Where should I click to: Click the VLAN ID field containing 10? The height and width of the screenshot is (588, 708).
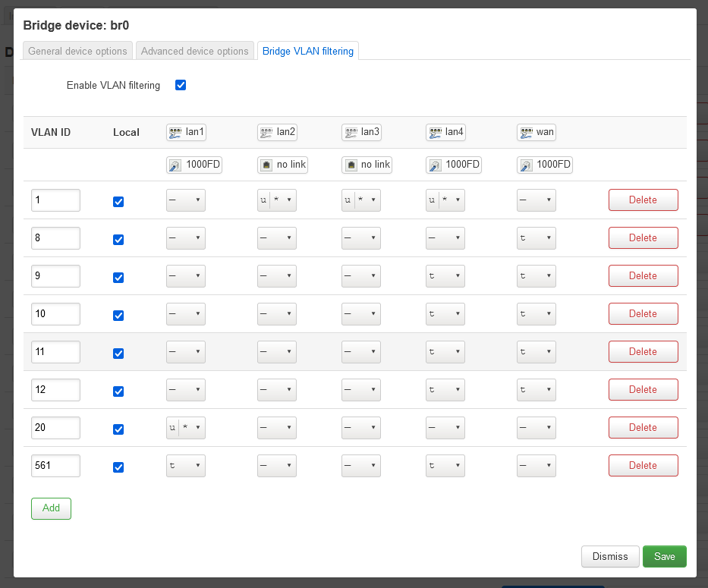pyautogui.click(x=55, y=314)
